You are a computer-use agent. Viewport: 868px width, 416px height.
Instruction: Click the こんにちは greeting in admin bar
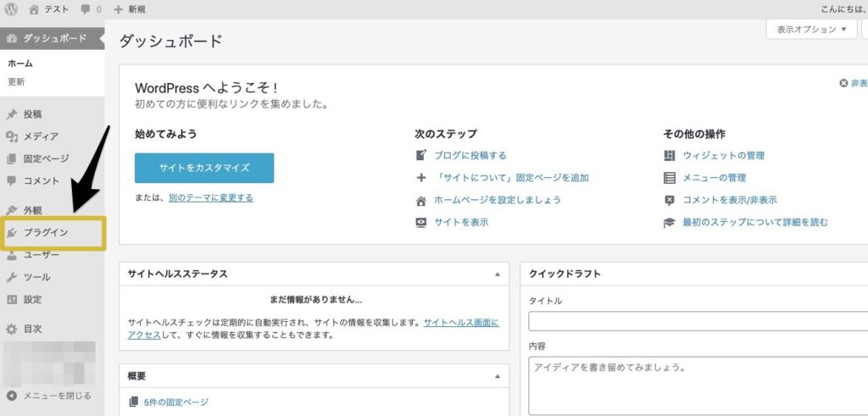coord(844,9)
